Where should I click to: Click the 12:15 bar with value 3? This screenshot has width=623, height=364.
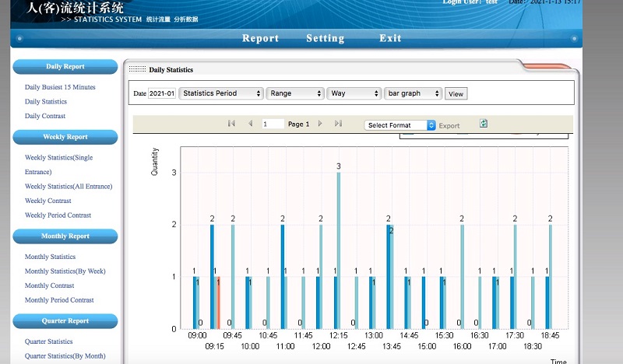[x=339, y=250]
